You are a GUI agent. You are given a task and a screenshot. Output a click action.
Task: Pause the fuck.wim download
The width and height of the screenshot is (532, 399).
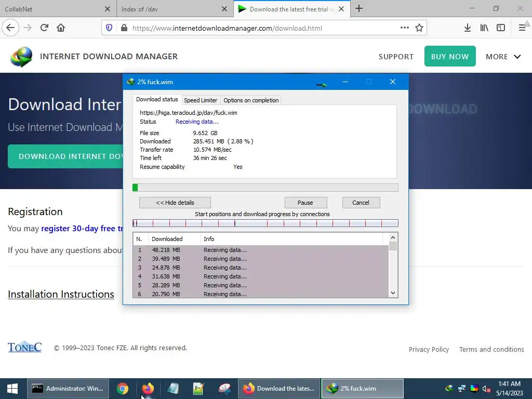(305, 203)
